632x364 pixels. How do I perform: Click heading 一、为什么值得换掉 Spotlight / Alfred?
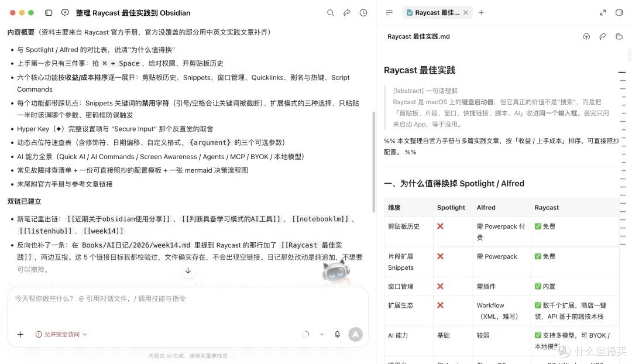[454, 183]
